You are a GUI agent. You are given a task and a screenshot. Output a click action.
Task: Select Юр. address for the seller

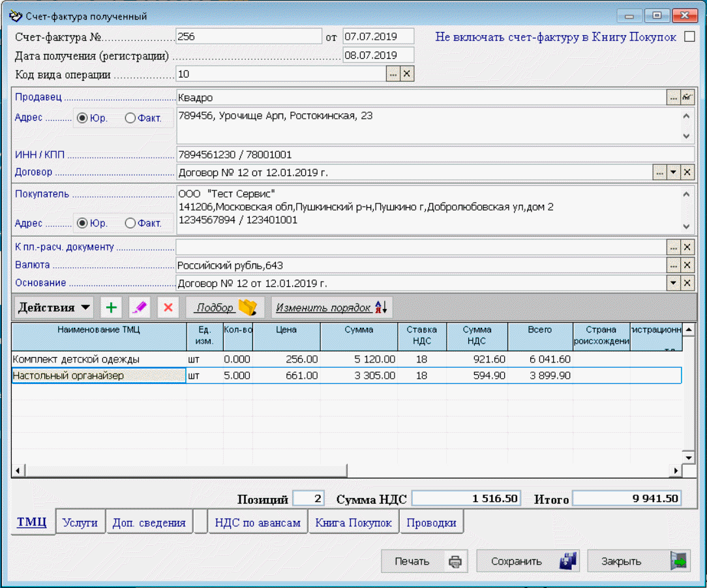(82, 118)
